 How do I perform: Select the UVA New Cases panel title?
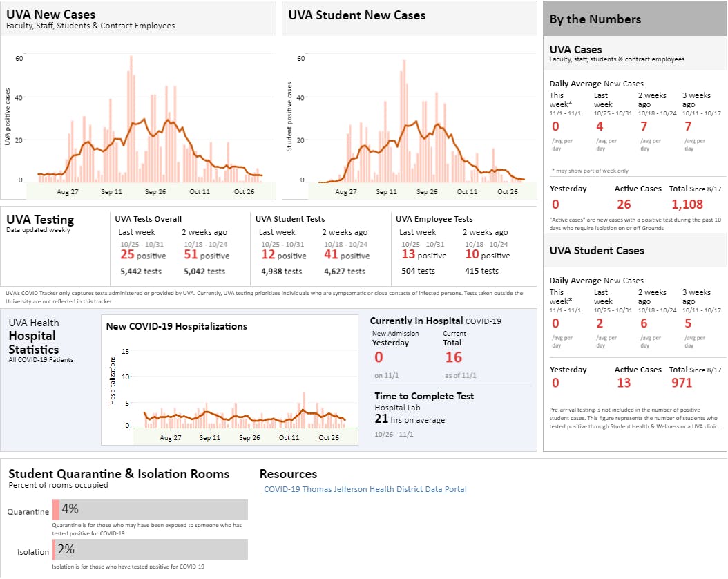(x=51, y=15)
